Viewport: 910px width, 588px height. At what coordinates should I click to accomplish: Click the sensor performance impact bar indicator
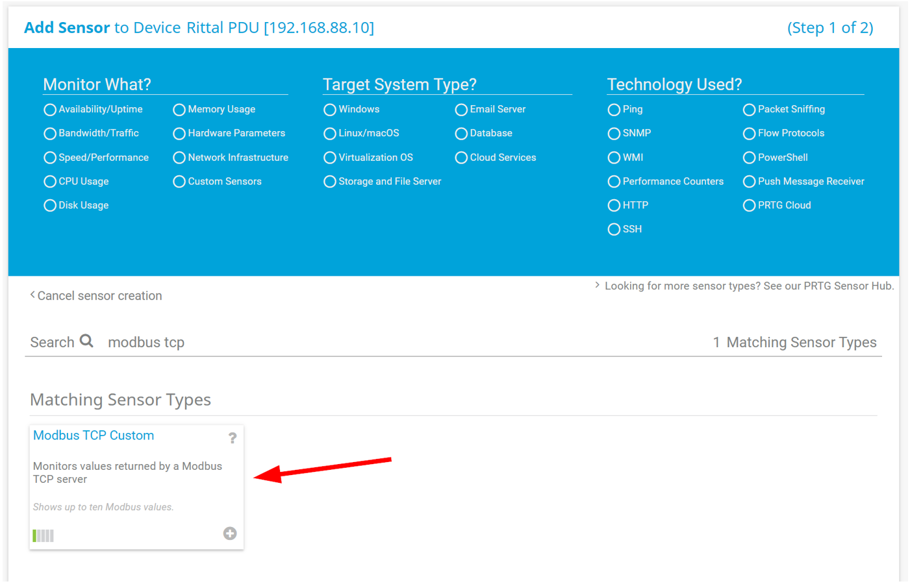click(x=44, y=535)
